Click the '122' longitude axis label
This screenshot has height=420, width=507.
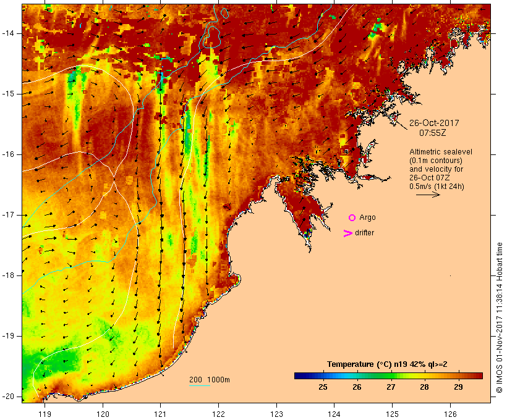coord(219,414)
